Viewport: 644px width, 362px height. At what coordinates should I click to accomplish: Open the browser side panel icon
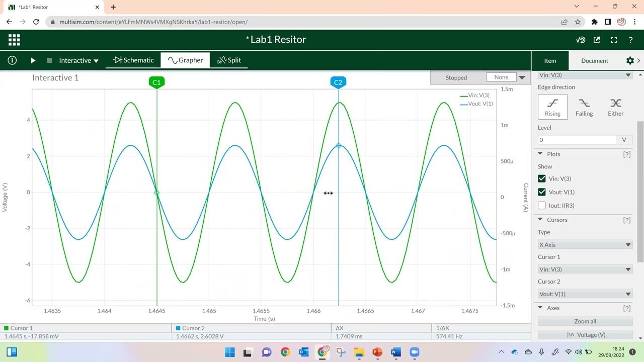point(608,22)
